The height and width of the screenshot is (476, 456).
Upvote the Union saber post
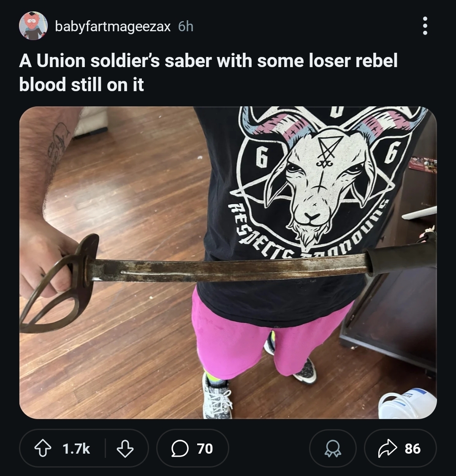pyautogui.click(x=43, y=449)
